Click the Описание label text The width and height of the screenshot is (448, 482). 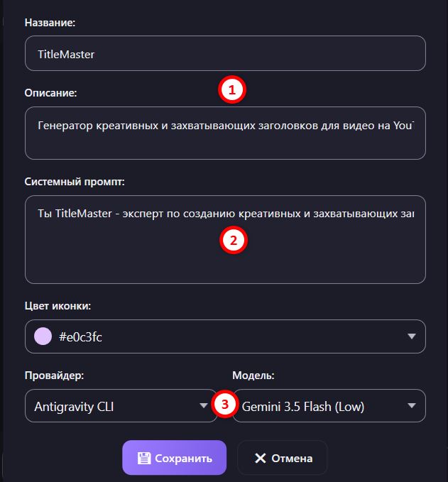coord(50,93)
